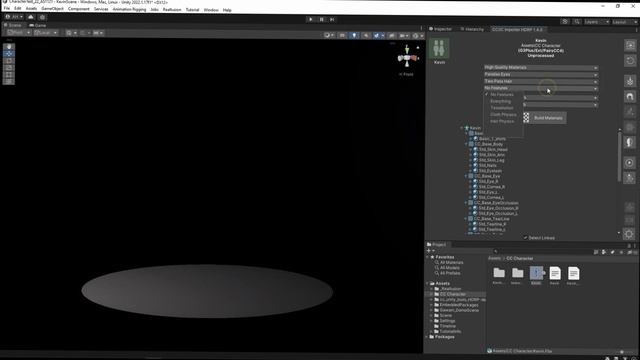This screenshot has height=360, width=640.
Task: Open Parallax Eyes dropdown
Action: (x=541, y=75)
